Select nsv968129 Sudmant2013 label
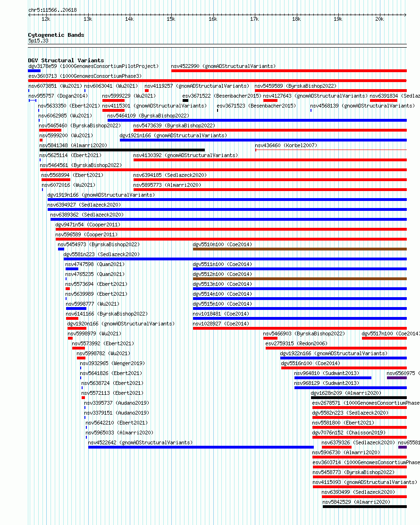This screenshot has width=420, height=525. pos(327,383)
